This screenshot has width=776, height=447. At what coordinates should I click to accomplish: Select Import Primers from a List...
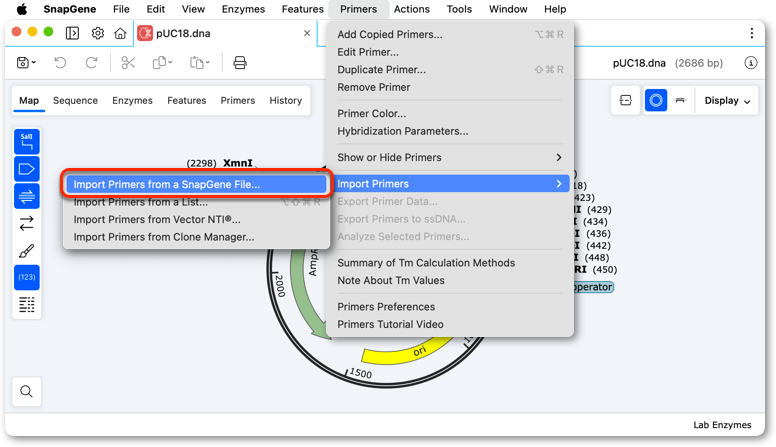196,202
